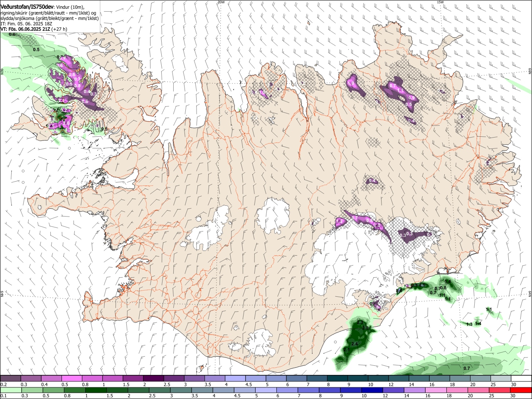Select the pale green 0.1 rain legend swatch
Viewport: 532px width, 399px height.
click(x=11, y=390)
